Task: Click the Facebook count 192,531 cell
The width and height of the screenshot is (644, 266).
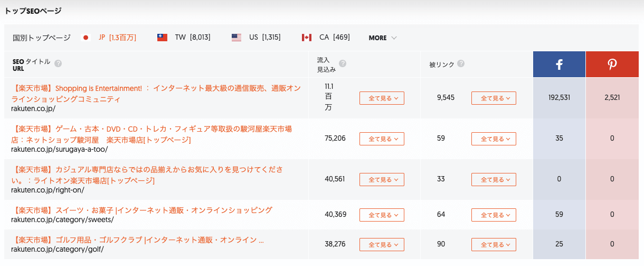Action: point(559,98)
